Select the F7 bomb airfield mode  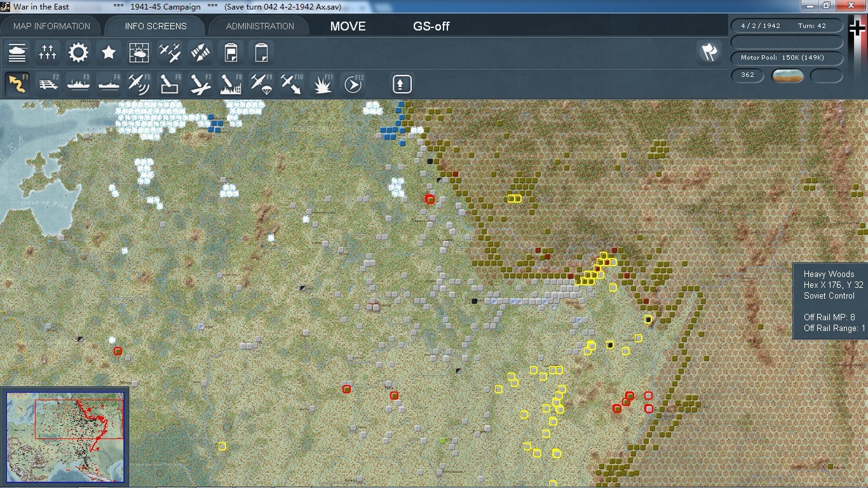click(200, 84)
